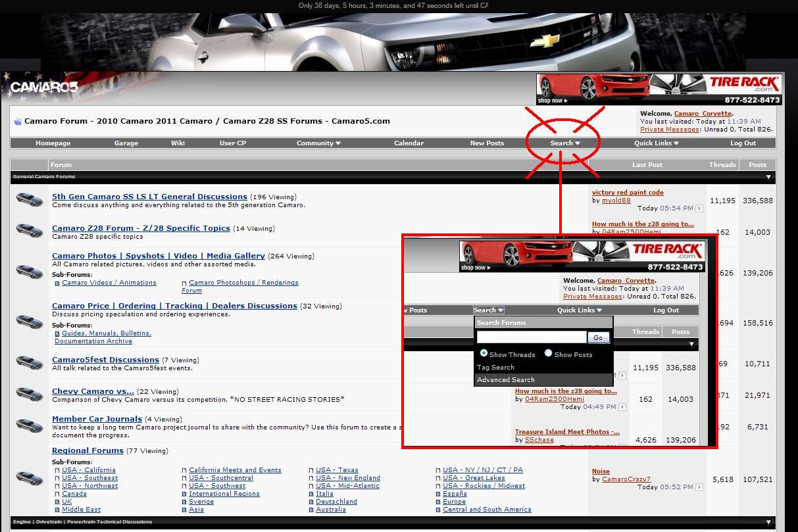Click the forum car icon beside Camaro5fest Discussions

pyautogui.click(x=28, y=363)
